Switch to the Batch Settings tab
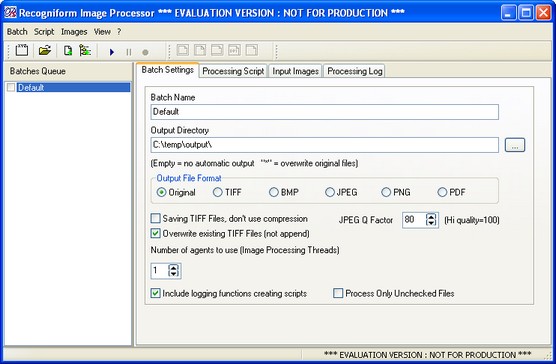This screenshot has height=364, width=556. pos(167,70)
